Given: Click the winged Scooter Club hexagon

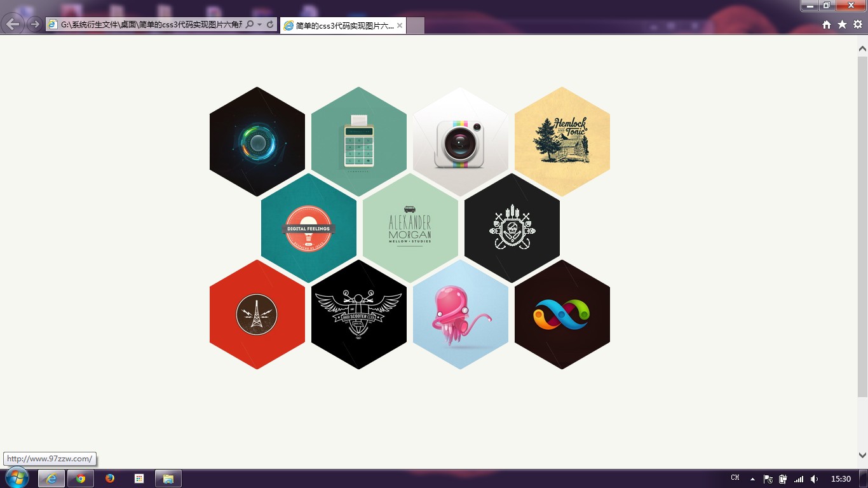Looking at the screenshot, I should point(359,315).
